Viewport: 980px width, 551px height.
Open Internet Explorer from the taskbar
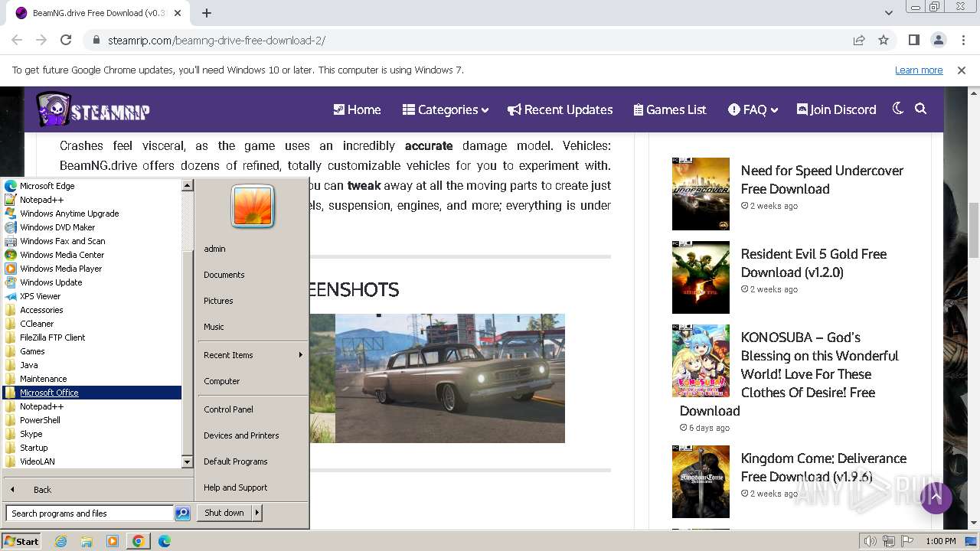61,541
